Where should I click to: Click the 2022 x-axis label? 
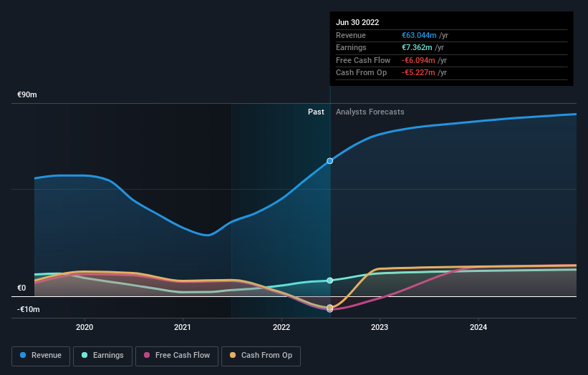pos(281,328)
